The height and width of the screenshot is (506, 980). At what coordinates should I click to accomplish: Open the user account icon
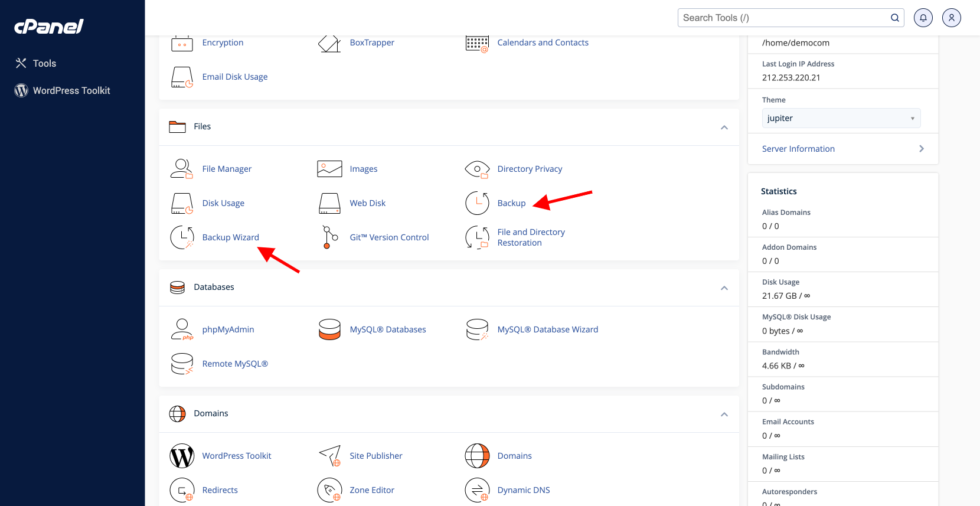pyautogui.click(x=952, y=18)
